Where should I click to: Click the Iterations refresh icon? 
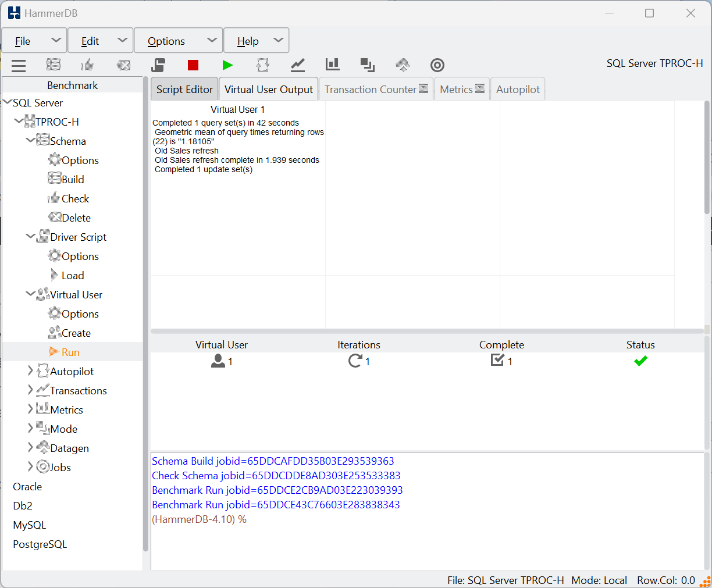[x=355, y=361]
